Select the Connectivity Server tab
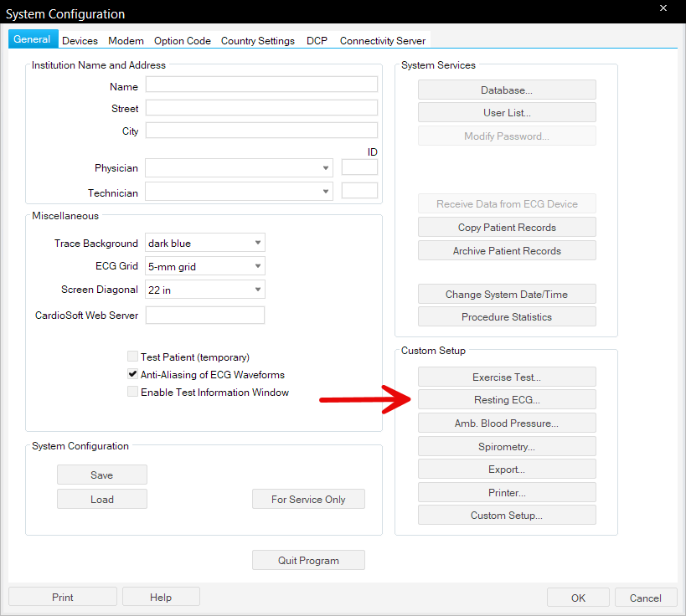The width and height of the screenshot is (686, 616). coord(382,41)
